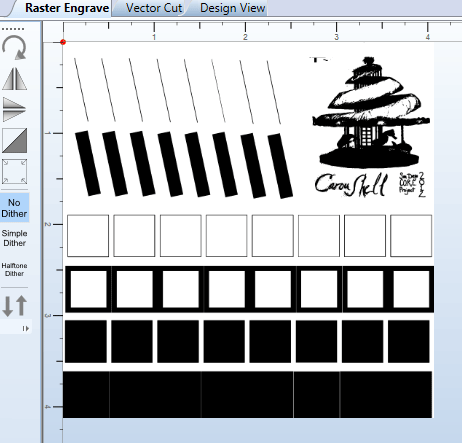Click the invert diagonal half-square icon
This screenshot has height=443, width=462.
click(14, 140)
